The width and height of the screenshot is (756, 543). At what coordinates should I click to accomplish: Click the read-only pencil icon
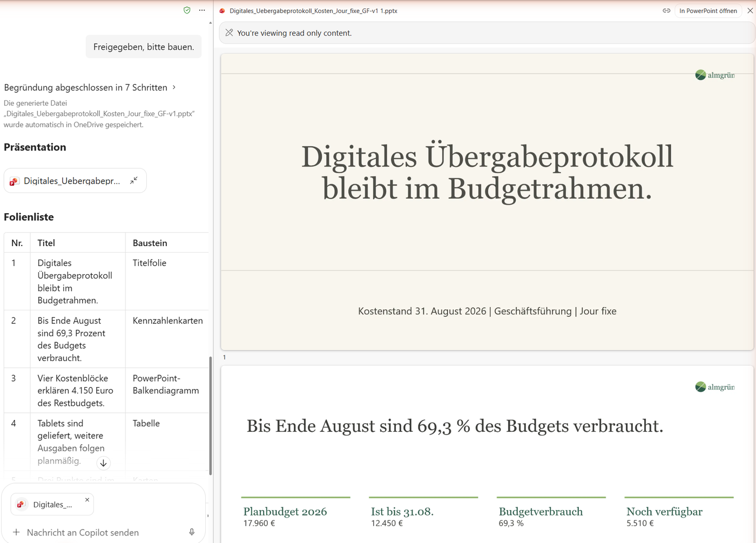pos(229,33)
